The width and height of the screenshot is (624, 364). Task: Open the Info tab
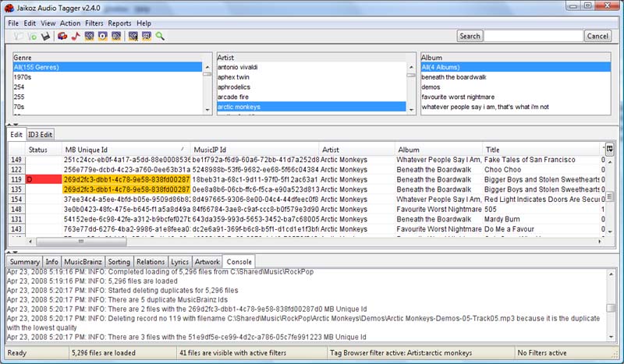point(51,262)
